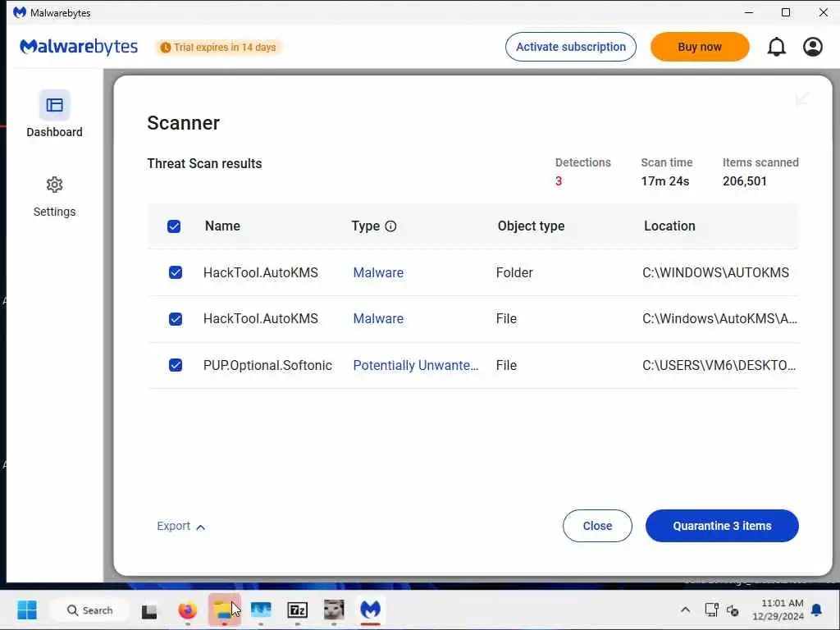Click the network status tray icon
The image size is (840, 630).
coord(711,609)
